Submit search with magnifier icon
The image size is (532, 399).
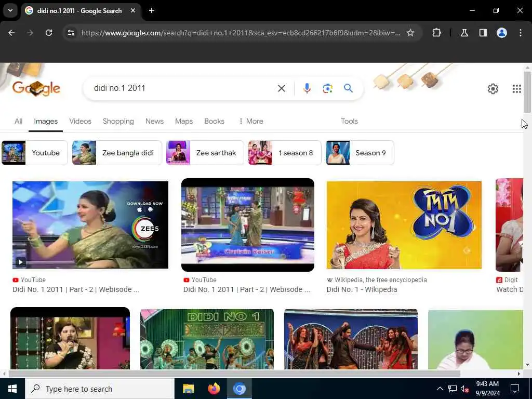click(348, 88)
